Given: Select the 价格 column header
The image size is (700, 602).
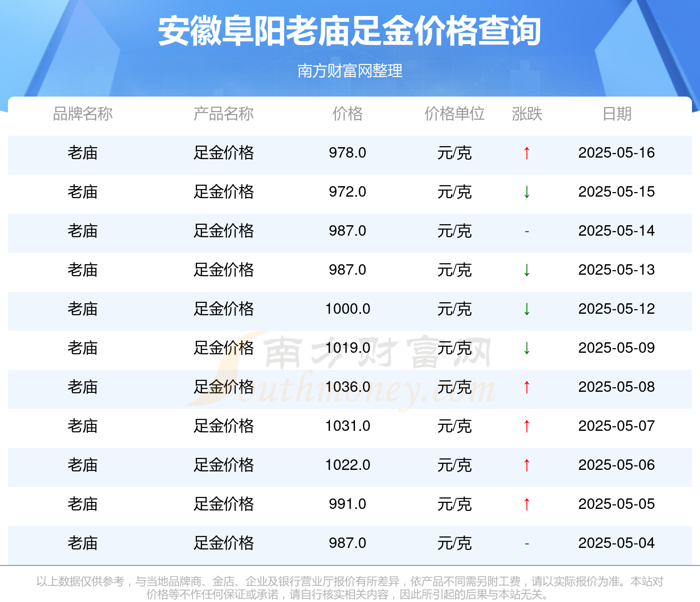Looking at the screenshot, I should point(347,114).
